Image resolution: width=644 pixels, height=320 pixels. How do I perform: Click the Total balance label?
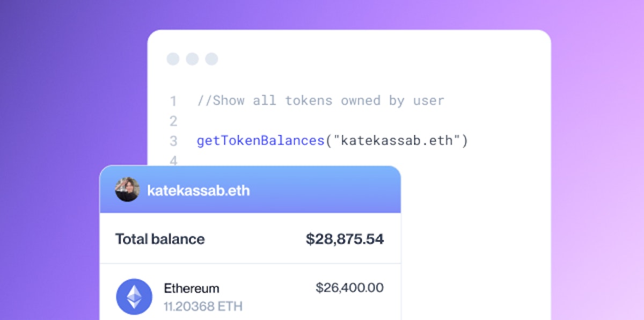coord(160,239)
